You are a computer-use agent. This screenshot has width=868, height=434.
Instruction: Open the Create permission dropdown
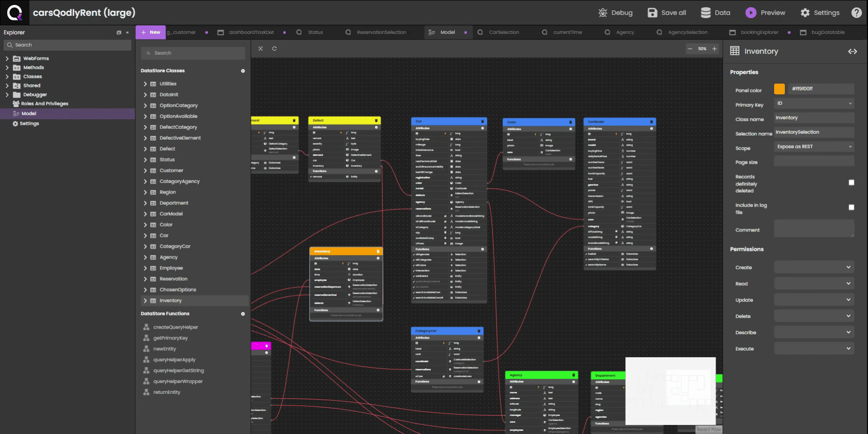[814, 267]
